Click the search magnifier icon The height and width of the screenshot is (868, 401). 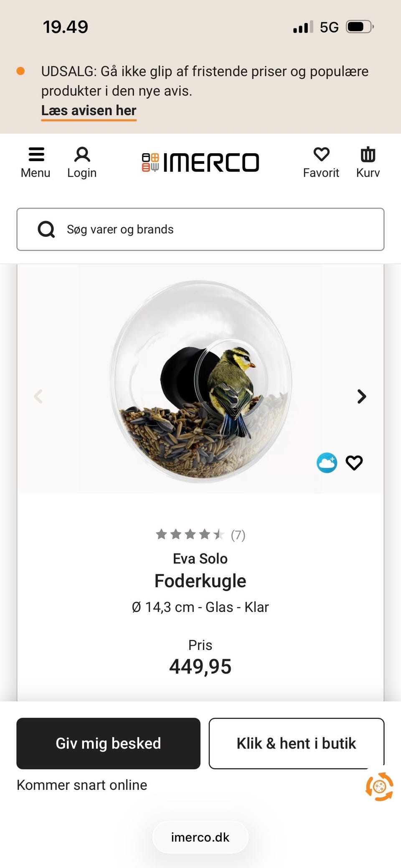pos(46,229)
